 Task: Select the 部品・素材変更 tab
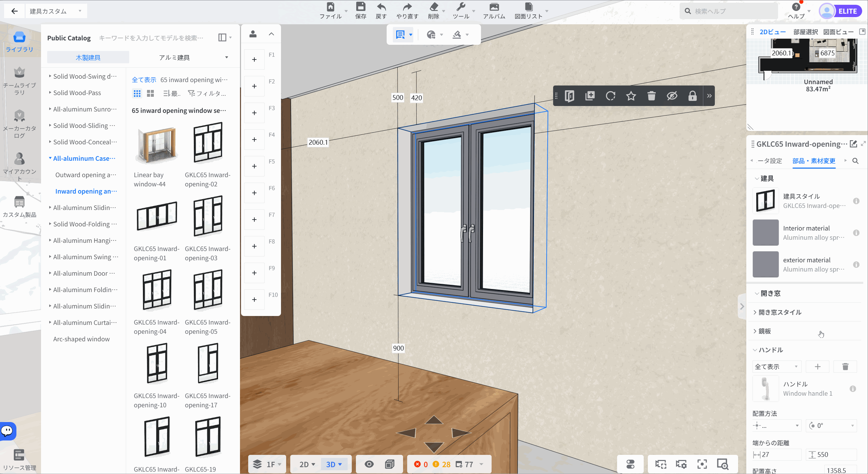point(814,161)
